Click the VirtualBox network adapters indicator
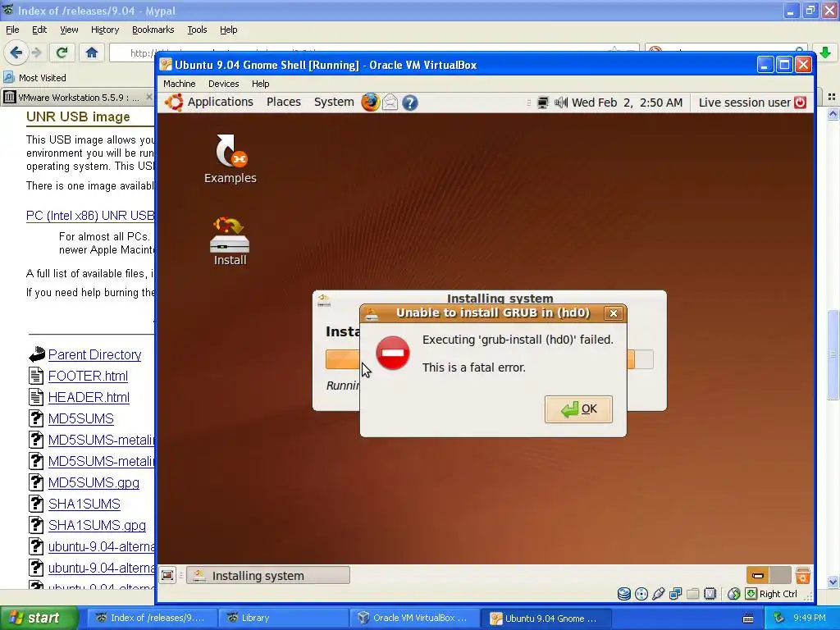Screen dimensions: 840x630 676,594
